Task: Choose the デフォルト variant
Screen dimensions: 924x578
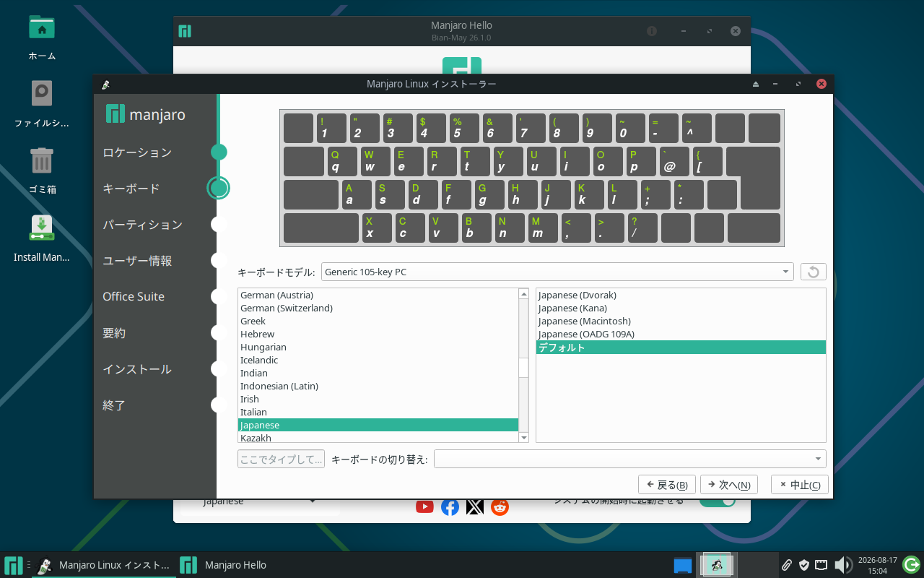Action: click(681, 348)
